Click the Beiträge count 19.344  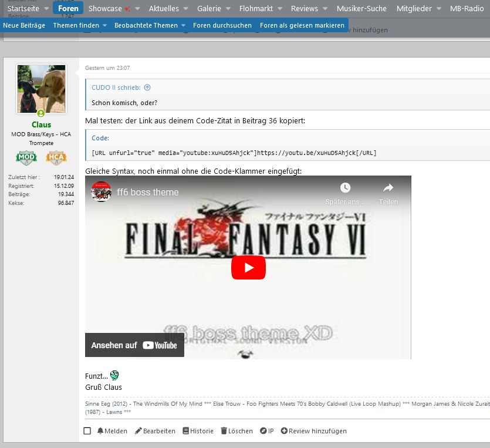[66, 194]
